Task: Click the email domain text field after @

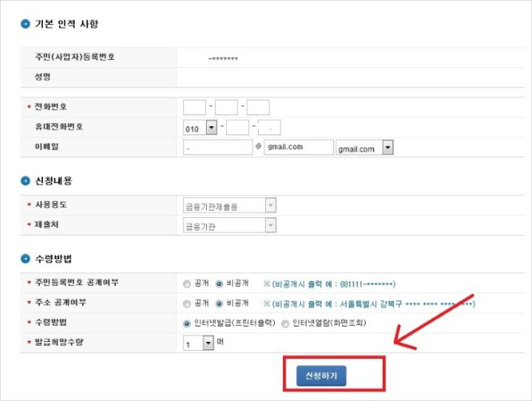Action: (299, 147)
